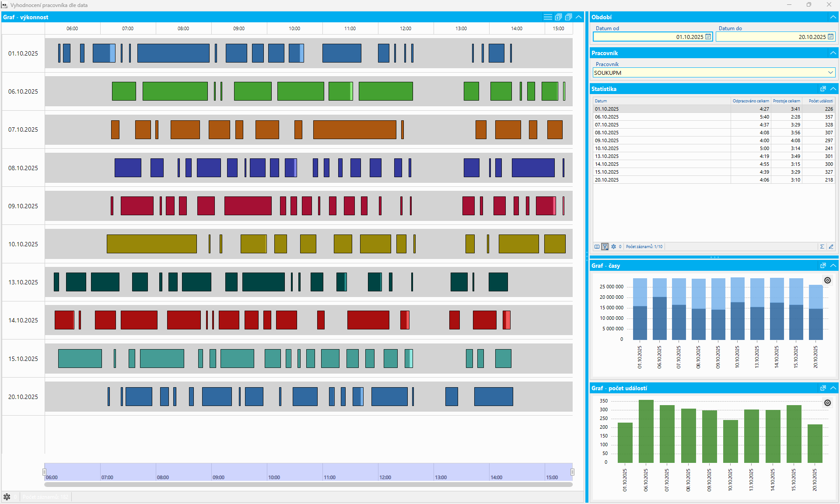840x504 pixels.
Task: Click the right handle of the timeline range slider
Action: (x=572, y=472)
